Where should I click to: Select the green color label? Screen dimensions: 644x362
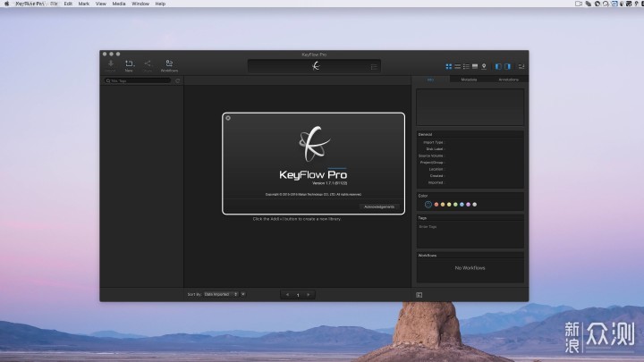pyautogui.click(x=455, y=205)
